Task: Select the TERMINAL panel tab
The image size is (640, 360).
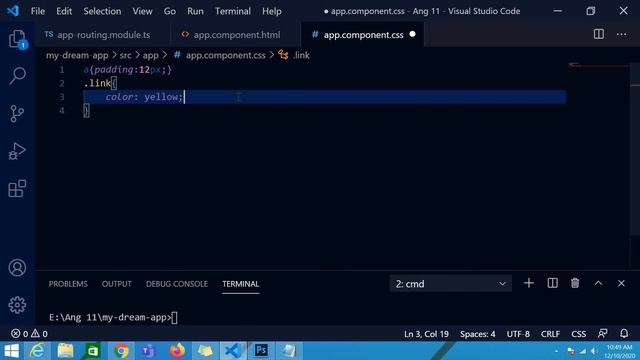Action: click(240, 284)
